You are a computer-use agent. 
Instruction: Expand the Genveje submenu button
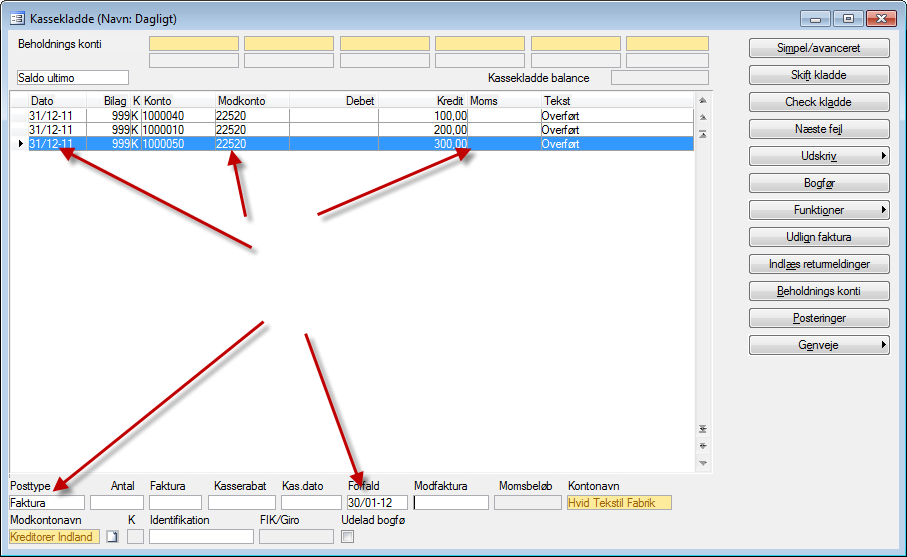point(819,345)
